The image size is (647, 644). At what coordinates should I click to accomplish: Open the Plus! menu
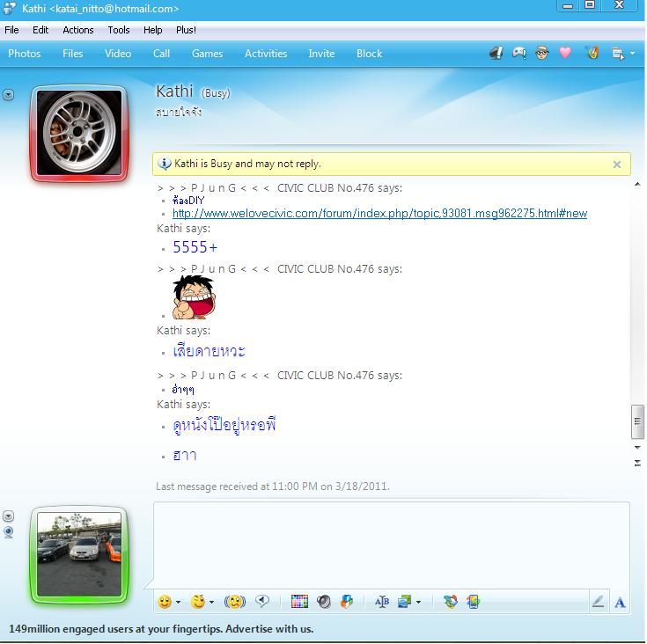(x=186, y=30)
